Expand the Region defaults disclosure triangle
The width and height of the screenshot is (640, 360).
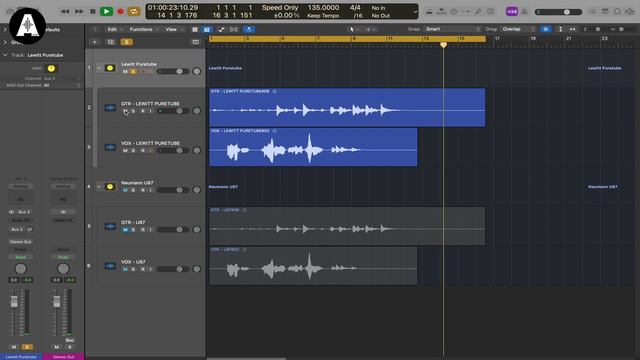tap(5, 29)
